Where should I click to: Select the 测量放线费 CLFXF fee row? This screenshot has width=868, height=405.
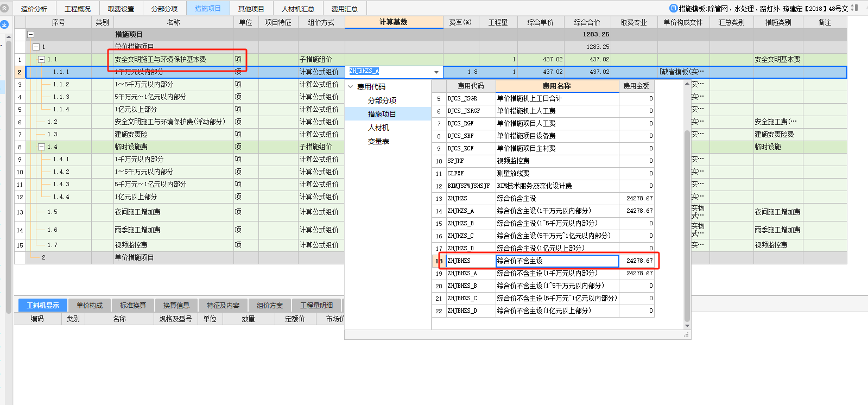[543, 173]
